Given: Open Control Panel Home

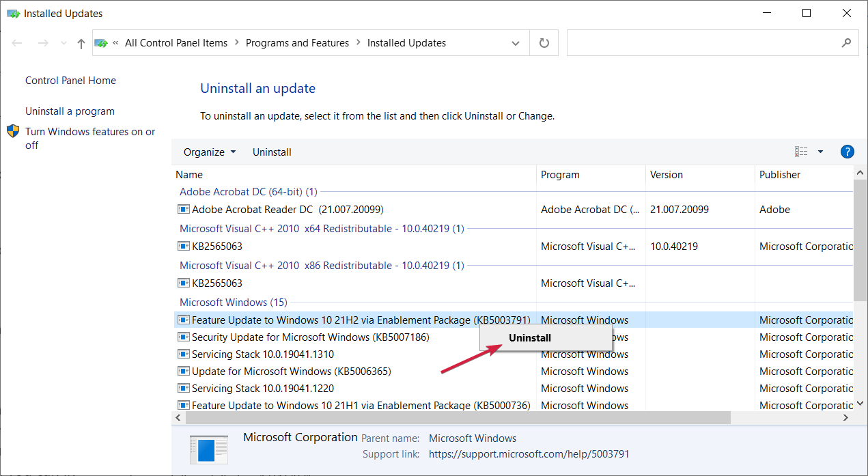Looking at the screenshot, I should [x=70, y=80].
